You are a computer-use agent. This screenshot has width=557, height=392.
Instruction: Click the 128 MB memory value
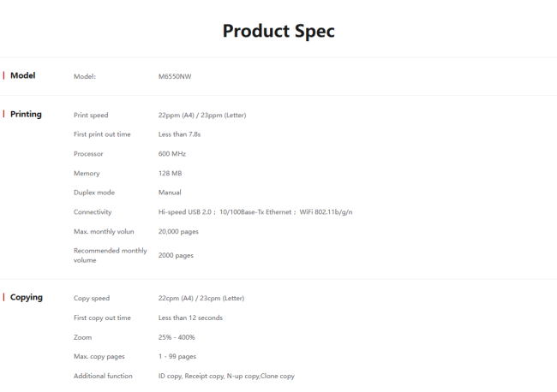171,173
